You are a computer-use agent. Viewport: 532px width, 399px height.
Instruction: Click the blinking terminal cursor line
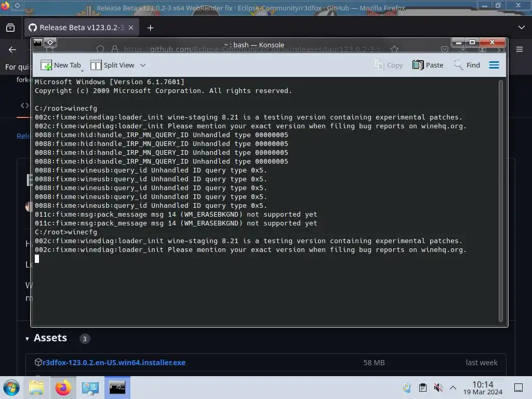pos(37,259)
